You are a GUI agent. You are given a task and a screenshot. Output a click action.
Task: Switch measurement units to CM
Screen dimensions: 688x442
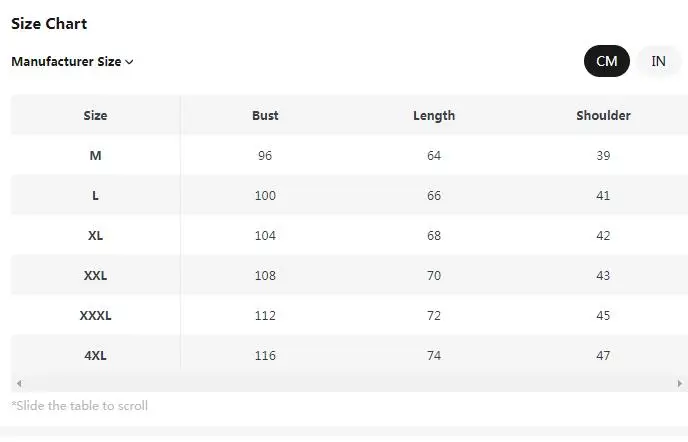(x=607, y=61)
